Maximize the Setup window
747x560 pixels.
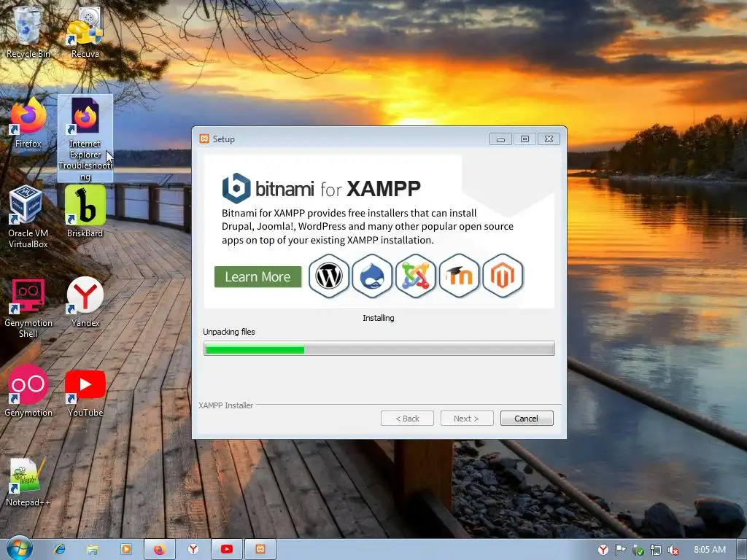525,139
